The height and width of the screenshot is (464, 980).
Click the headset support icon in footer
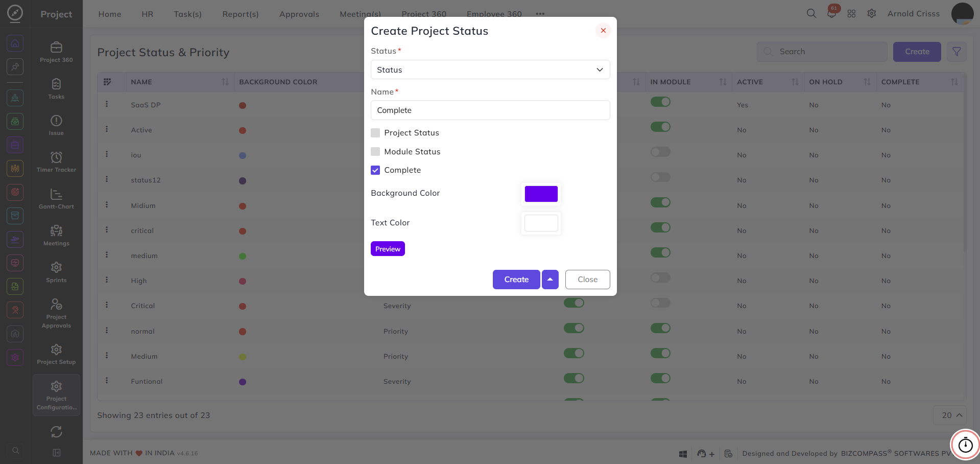click(702, 454)
